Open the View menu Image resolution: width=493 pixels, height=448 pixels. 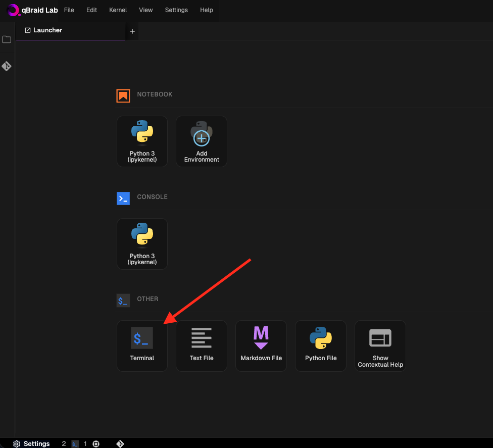[x=146, y=10]
